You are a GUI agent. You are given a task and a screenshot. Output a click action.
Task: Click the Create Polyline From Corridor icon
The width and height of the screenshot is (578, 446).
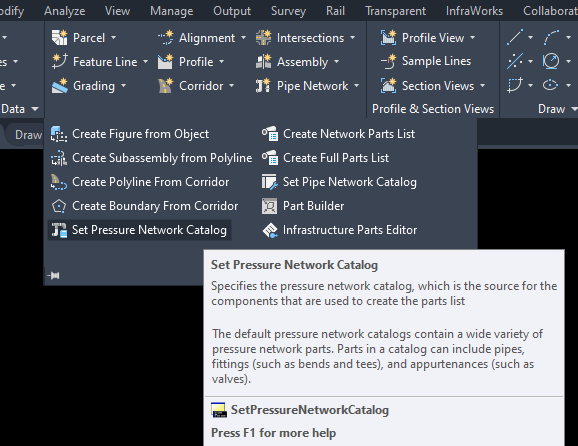click(x=59, y=182)
